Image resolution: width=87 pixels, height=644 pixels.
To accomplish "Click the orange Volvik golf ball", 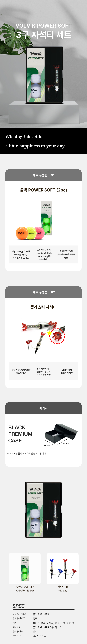I will click(22, 233).
